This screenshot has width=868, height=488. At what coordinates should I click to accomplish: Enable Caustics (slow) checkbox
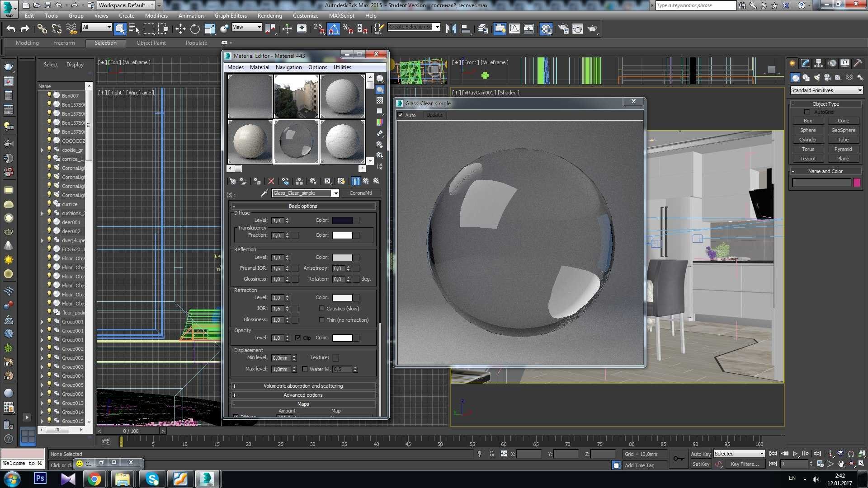point(321,309)
